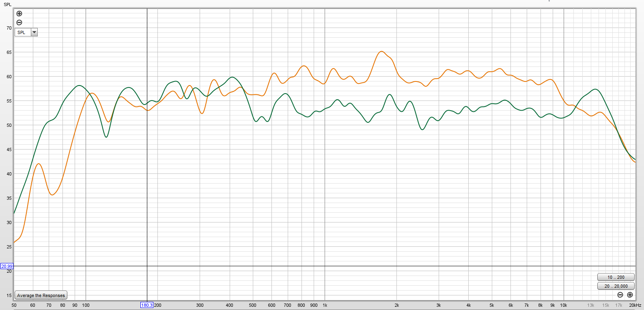The width and height of the screenshot is (644, 310).
Task: Click the SPL axis title label
Action: coord(7,4)
